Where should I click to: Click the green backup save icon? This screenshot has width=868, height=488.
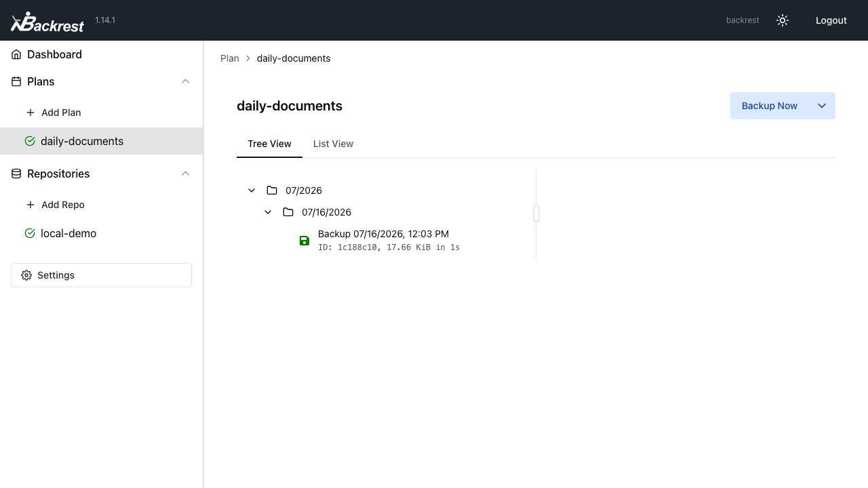pyautogui.click(x=304, y=241)
